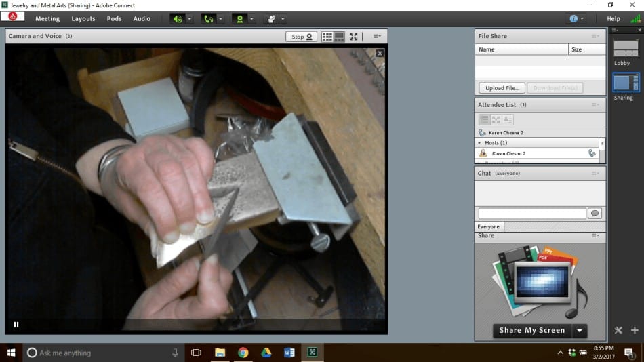Click the raise hand status icon

pos(271,19)
